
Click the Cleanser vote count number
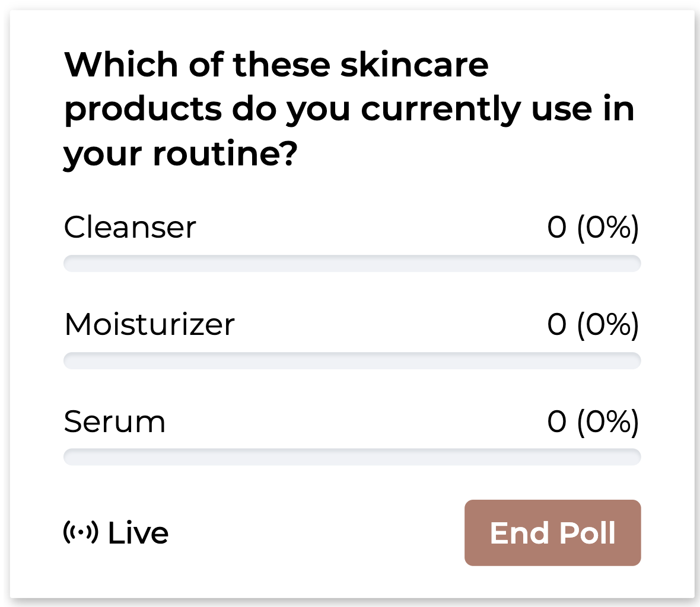click(x=557, y=227)
